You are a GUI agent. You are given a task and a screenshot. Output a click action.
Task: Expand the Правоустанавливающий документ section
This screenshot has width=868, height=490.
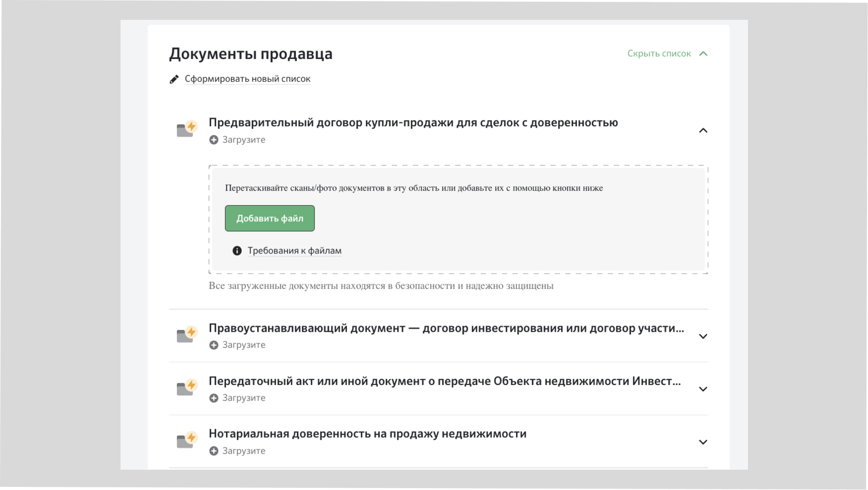pos(703,336)
